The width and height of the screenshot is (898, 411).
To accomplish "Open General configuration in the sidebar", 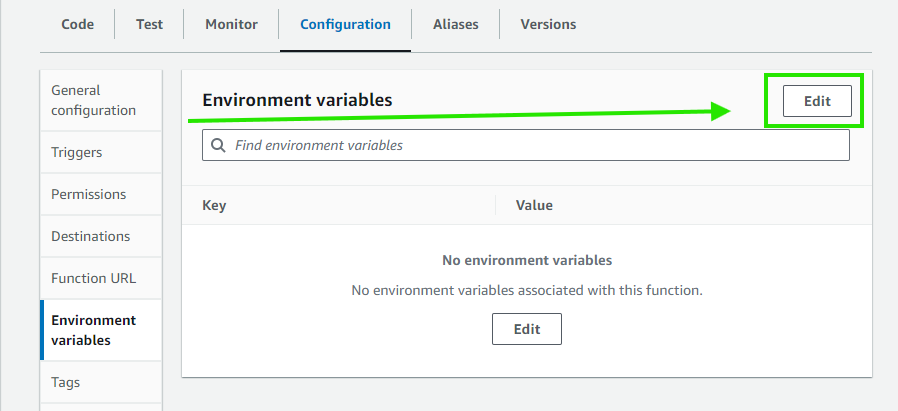I will [x=93, y=100].
